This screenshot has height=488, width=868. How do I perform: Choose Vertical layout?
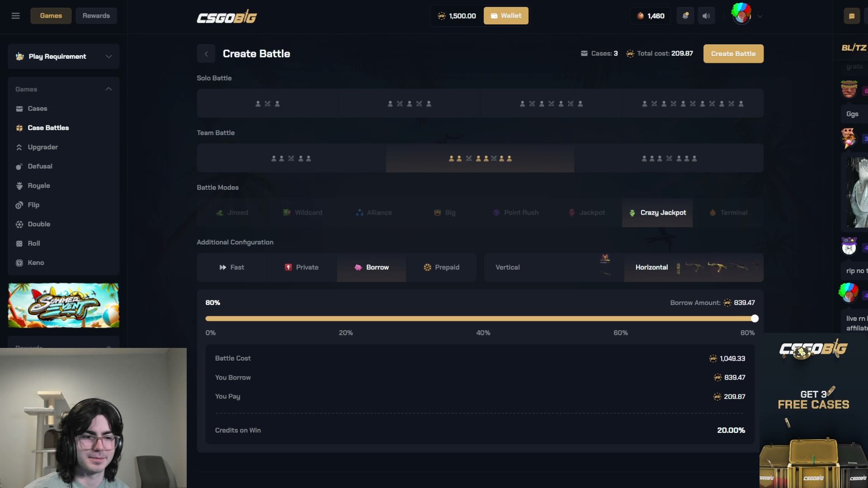pos(554,267)
